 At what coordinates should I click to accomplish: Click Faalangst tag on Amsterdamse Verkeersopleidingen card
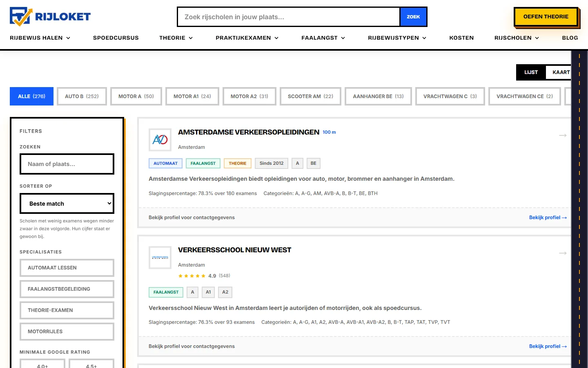pyautogui.click(x=203, y=164)
